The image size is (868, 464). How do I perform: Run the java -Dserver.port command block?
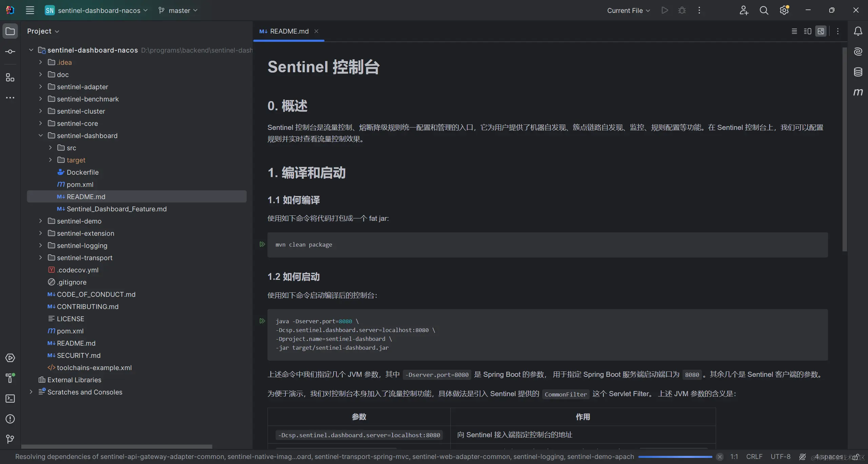262,321
